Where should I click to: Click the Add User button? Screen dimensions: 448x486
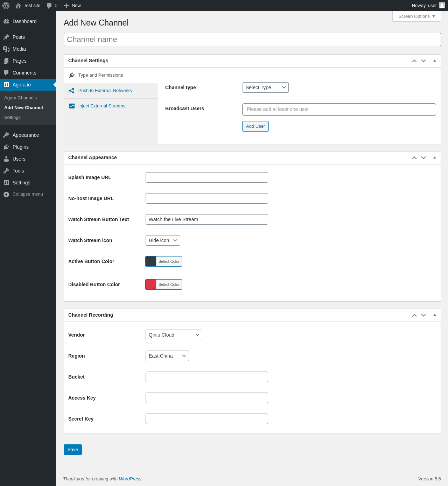(255, 126)
